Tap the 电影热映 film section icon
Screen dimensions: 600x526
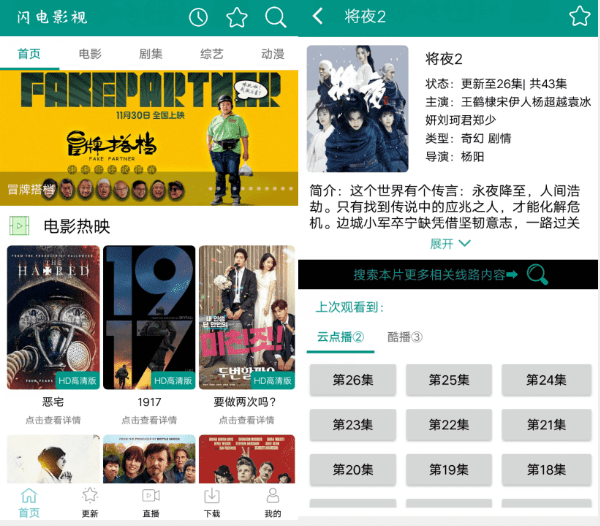point(19,226)
